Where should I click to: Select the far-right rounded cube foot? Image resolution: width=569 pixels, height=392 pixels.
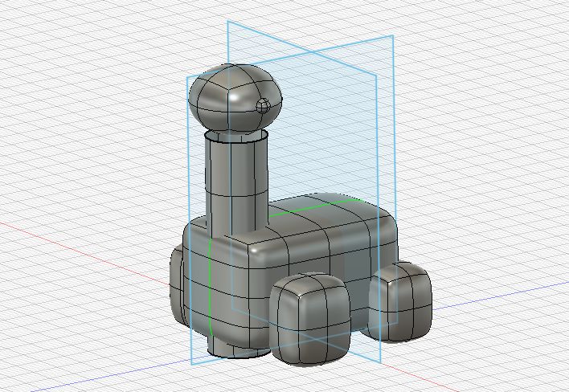click(x=400, y=301)
